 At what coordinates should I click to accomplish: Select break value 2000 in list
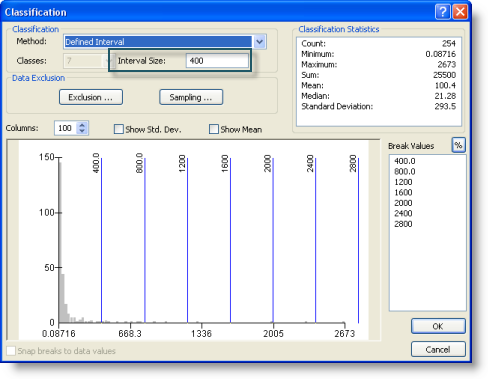point(403,203)
